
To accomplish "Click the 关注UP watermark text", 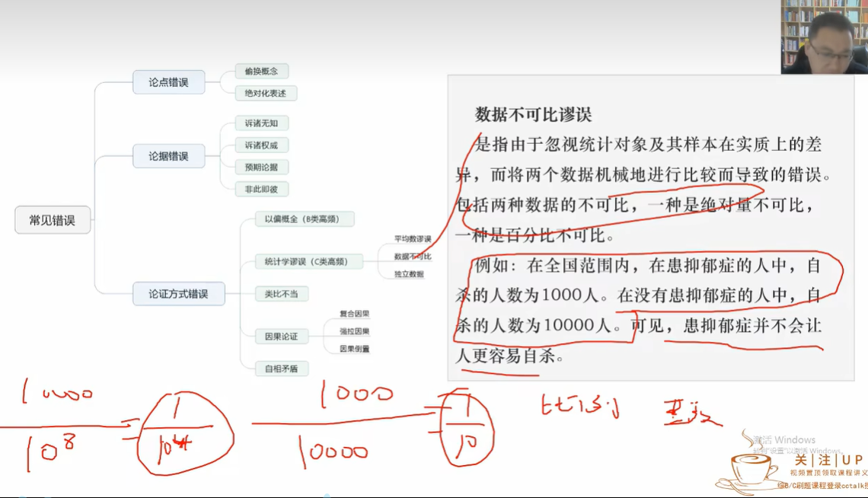I will tap(828, 460).
